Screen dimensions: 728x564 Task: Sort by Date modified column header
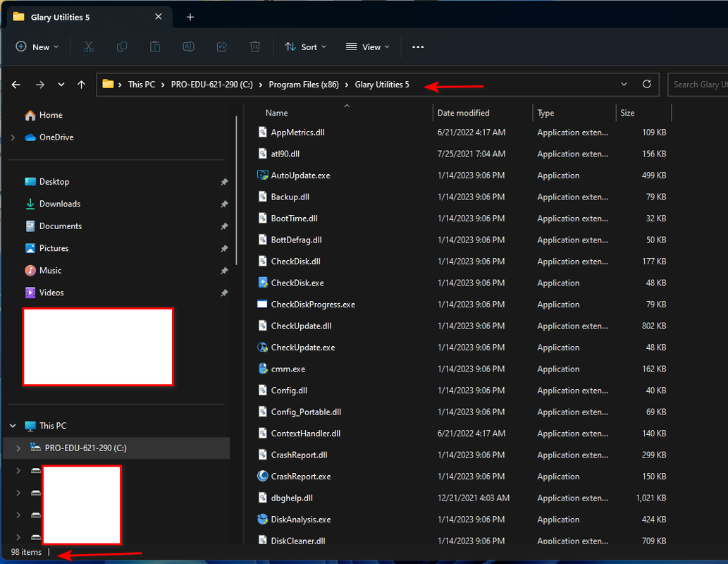tap(463, 113)
